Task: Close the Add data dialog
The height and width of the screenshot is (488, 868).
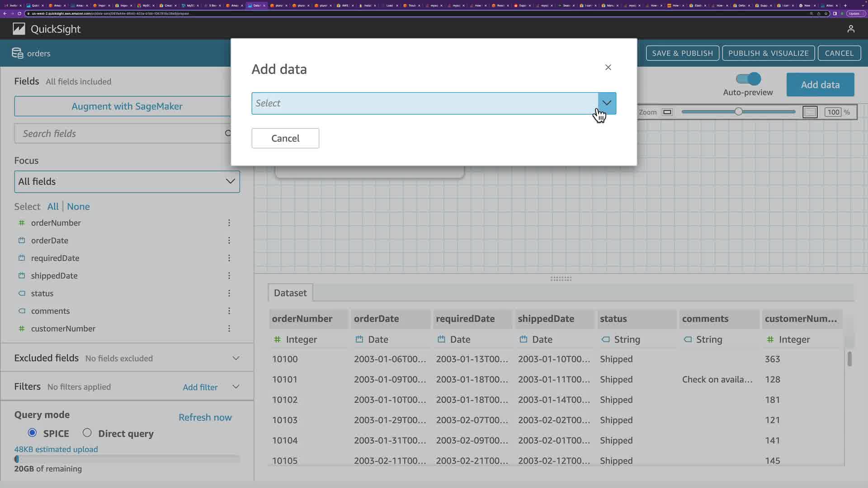Action: 608,67
